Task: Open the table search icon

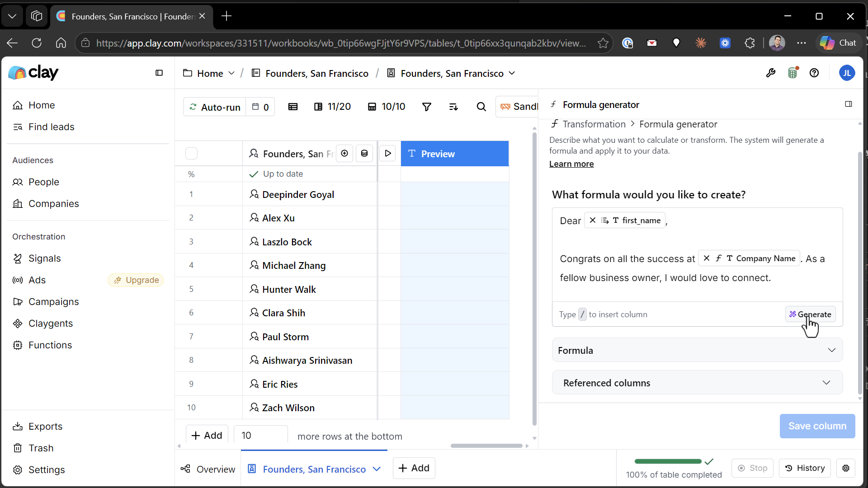Action: 481,107
